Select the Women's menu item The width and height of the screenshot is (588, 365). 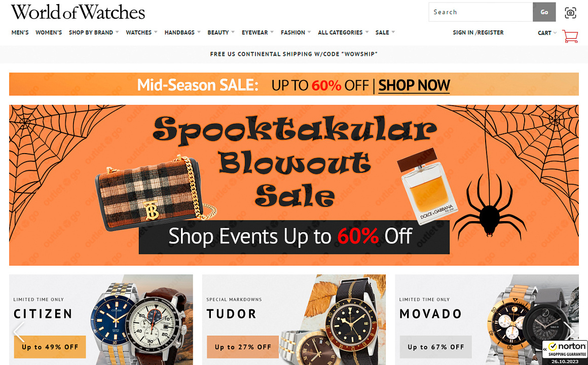[49, 32]
